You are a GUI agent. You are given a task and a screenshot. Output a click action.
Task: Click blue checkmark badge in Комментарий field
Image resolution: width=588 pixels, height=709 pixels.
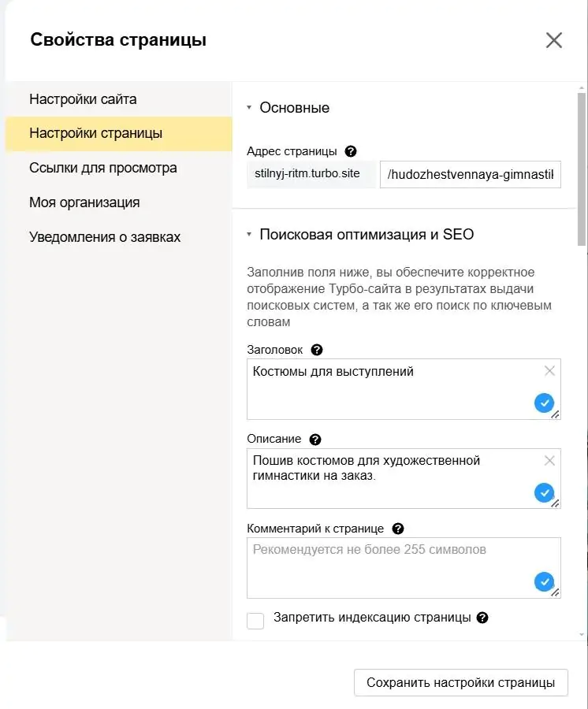point(544,581)
